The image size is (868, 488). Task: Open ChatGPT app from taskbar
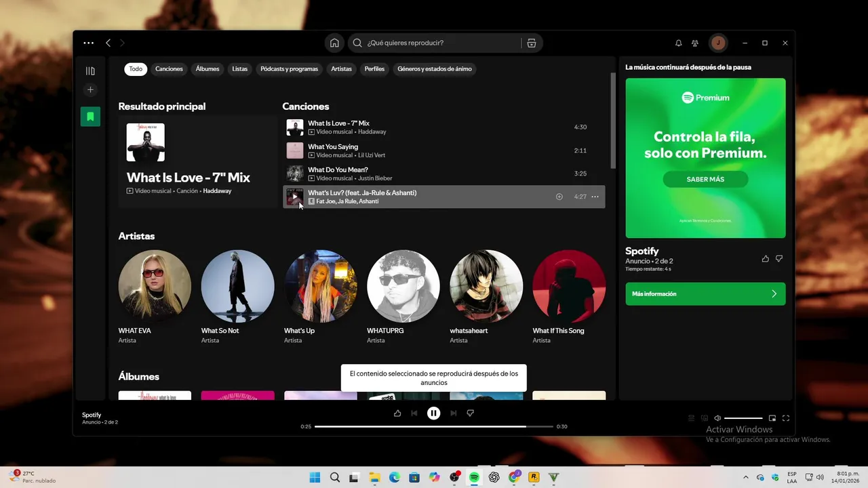[494, 477]
